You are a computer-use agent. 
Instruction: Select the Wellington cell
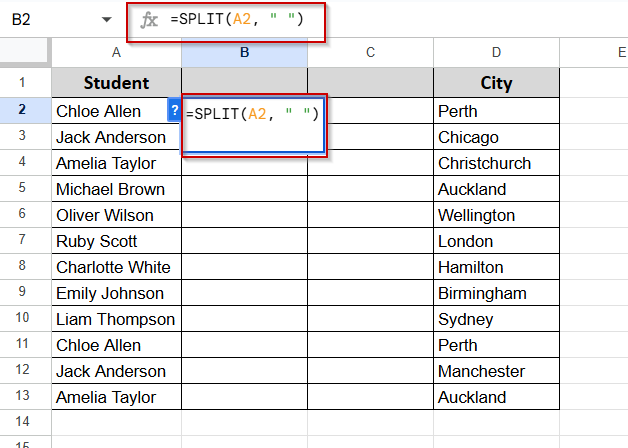[496, 215]
